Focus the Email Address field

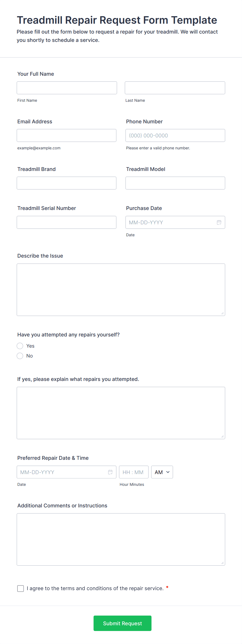[66, 135]
